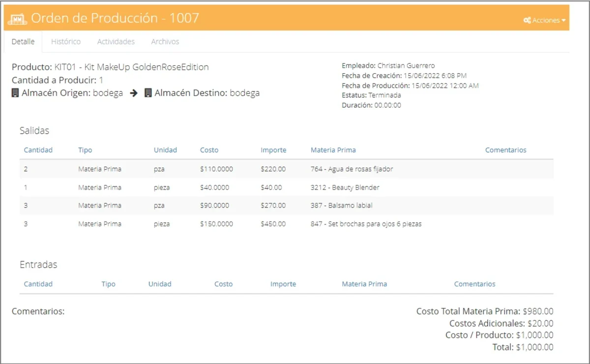Image resolution: width=590 pixels, height=364 pixels.
Task: Click the $450.00 importe cell
Action: [273, 224]
